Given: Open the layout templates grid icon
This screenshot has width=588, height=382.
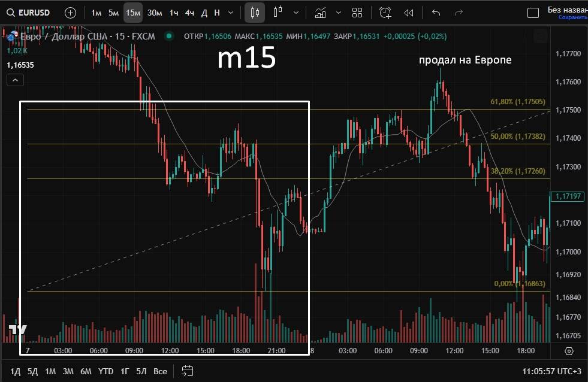Looking at the screenshot, I should pos(357,13).
